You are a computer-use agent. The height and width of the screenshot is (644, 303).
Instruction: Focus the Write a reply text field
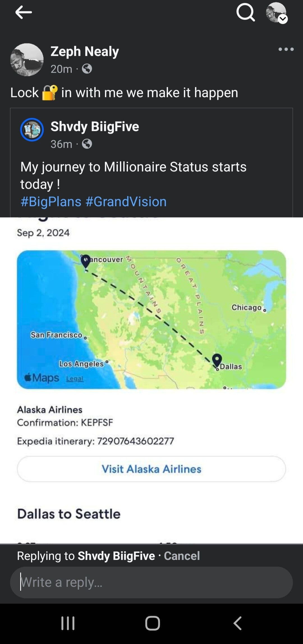tap(151, 582)
